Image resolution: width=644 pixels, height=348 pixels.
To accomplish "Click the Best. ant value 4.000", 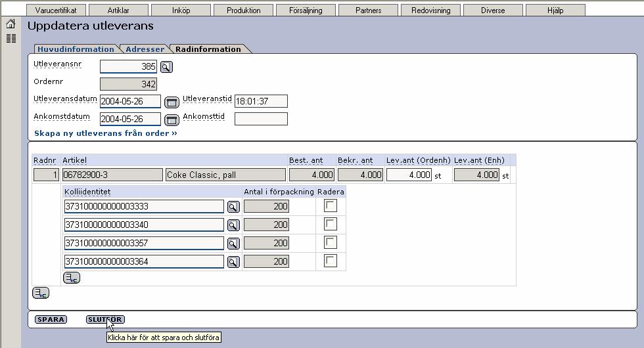I will (x=311, y=175).
